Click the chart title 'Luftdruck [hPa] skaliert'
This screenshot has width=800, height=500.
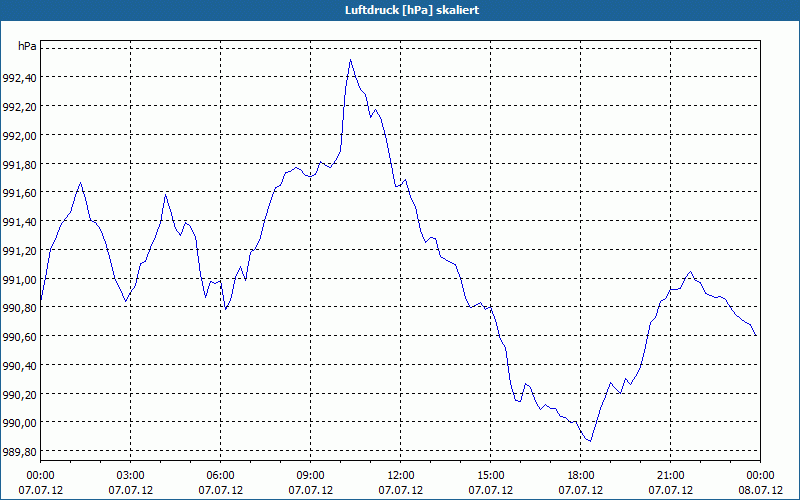(412, 10)
